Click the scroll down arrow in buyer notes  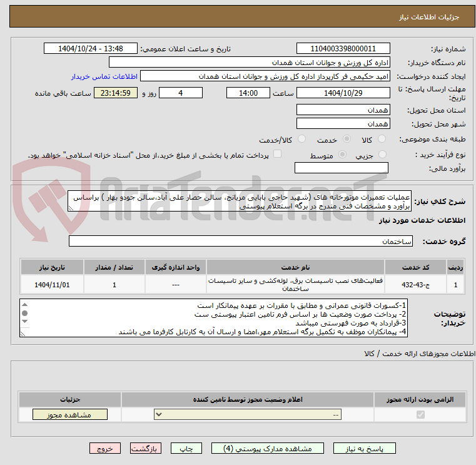[x=24, y=321]
